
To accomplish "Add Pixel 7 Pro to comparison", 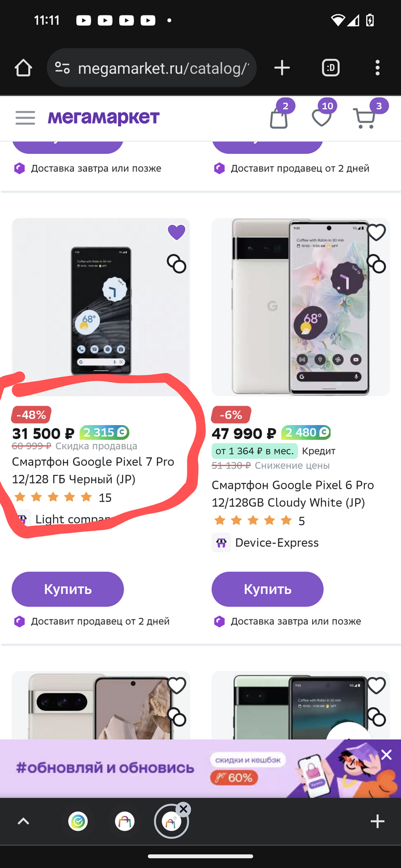I will click(176, 264).
